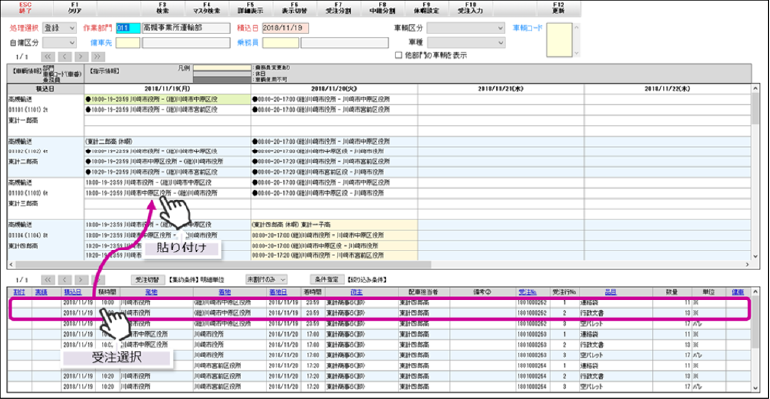Screen dimensions: 770x399
Task: Click the 着地 column header link
Action: (x=224, y=292)
